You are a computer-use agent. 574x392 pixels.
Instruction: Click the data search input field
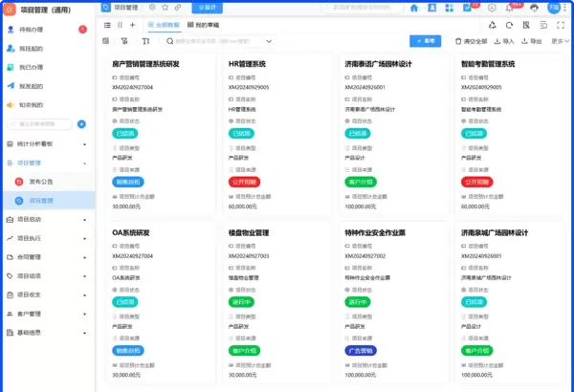coord(239,41)
